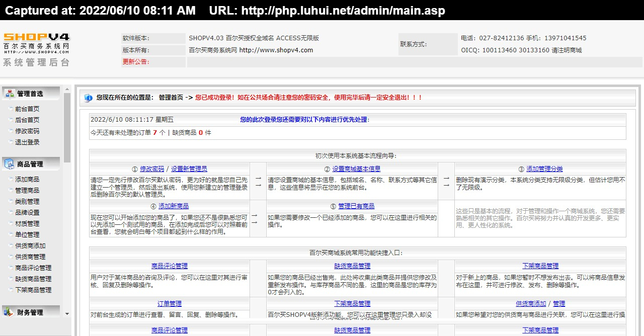Select 添加商品 in the sidebar
Image resolution: width=644 pixels, height=336 pixels.
(27, 179)
